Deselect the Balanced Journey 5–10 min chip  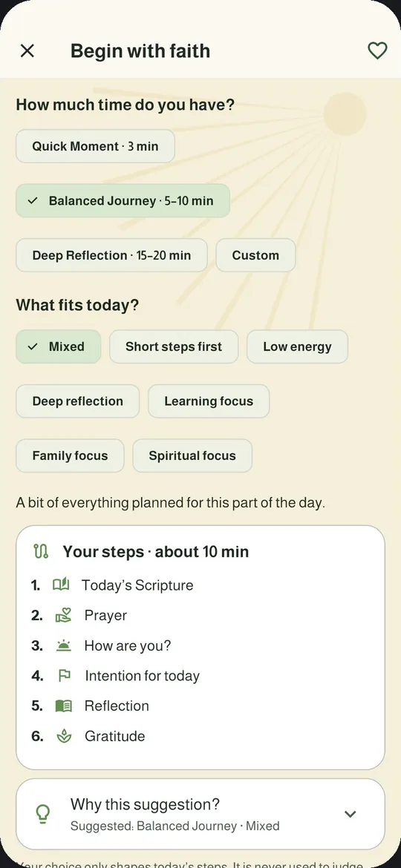tap(123, 200)
